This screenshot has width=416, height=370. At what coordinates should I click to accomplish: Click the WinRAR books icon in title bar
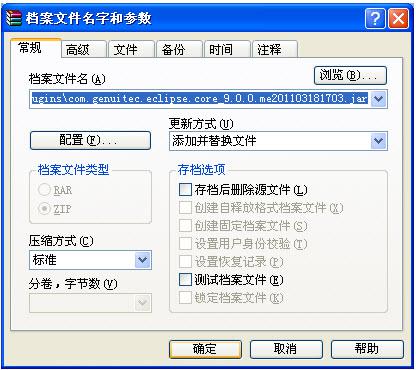click(14, 18)
